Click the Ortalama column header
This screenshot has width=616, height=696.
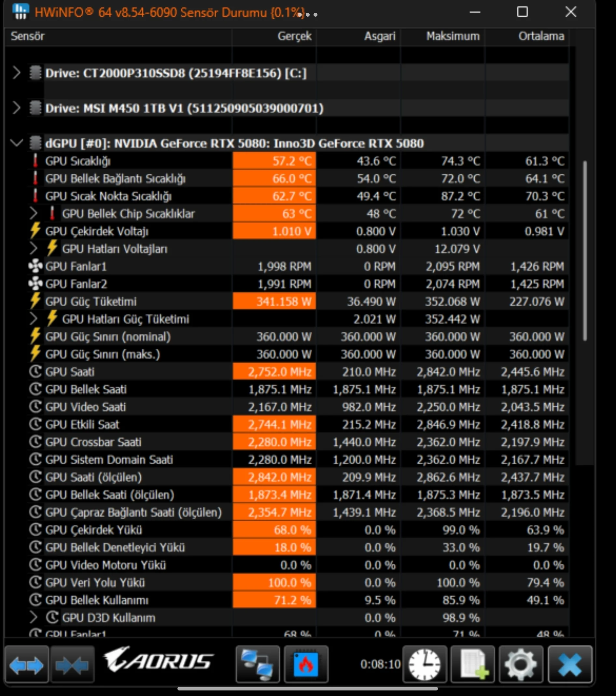pyautogui.click(x=527, y=36)
